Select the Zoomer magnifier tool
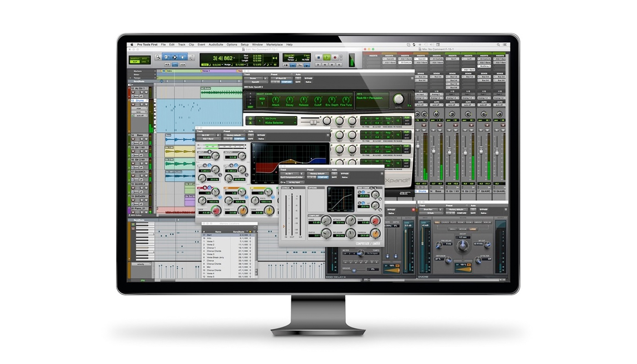Screen dimensions: 637x364 (x=158, y=57)
